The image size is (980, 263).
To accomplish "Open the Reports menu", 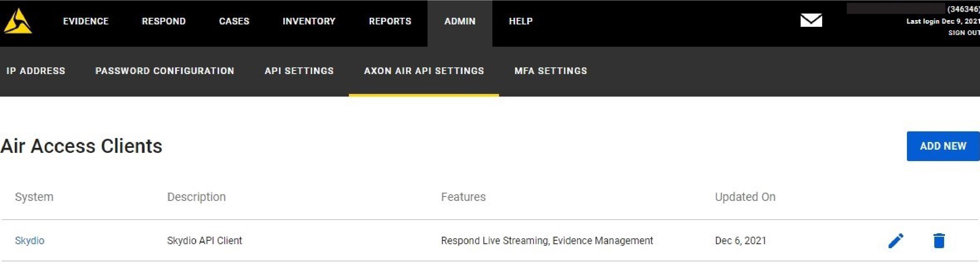I will tap(390, 21).
